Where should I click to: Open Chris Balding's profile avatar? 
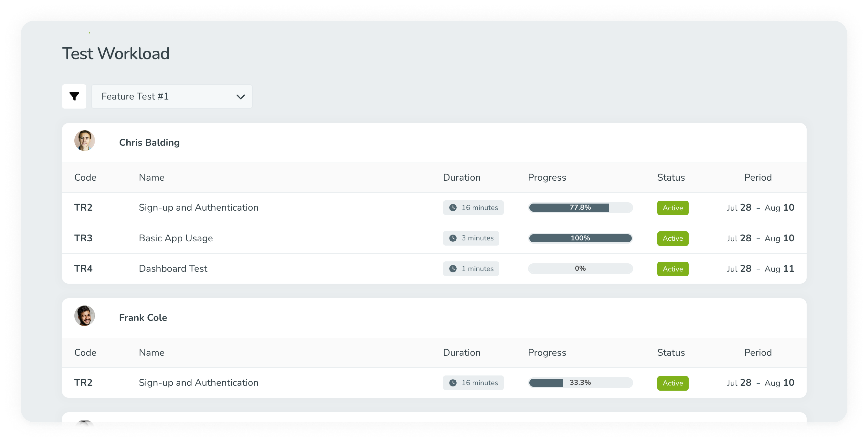[x=85, y=140]
